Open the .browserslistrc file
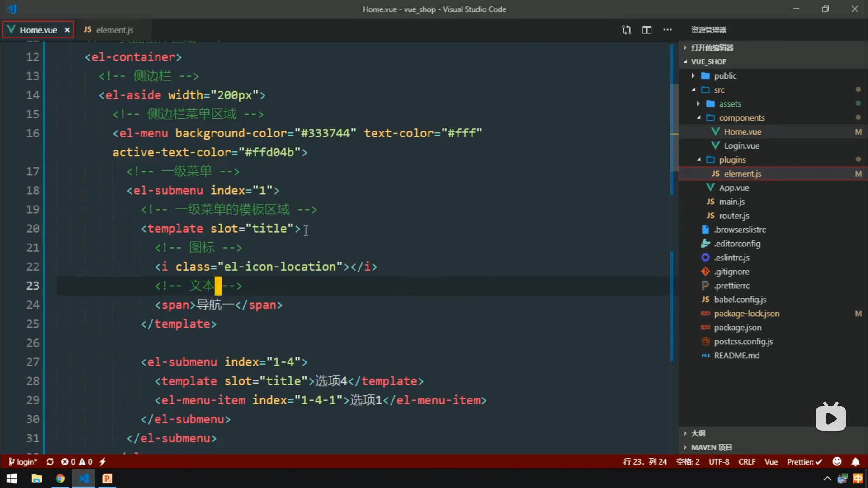 (773, 230)
